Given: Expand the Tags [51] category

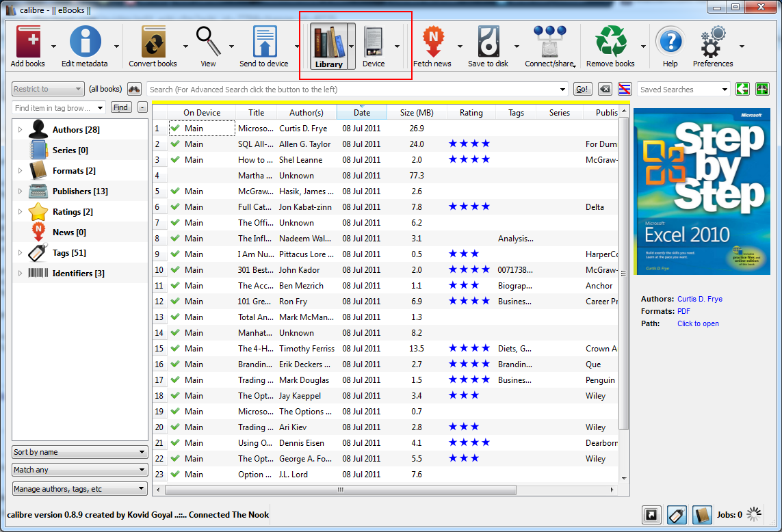Looking at the screenshot, I should tap(20, 253).
